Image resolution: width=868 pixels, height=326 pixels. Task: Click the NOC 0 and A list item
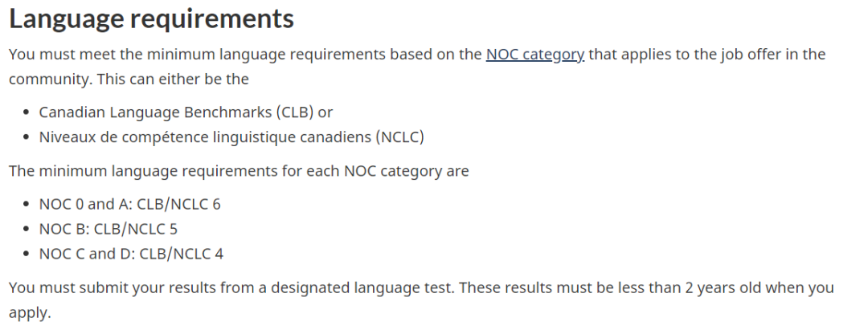(x=129, y=204)
